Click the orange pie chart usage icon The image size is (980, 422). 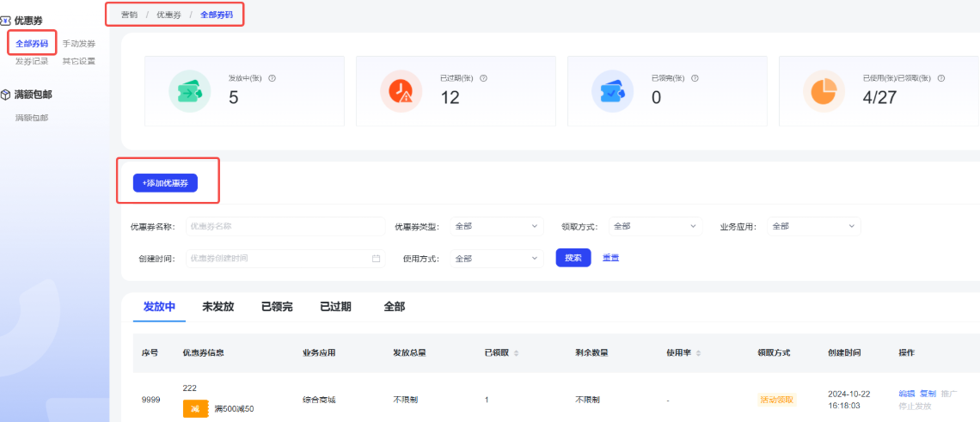coord(824,91)
